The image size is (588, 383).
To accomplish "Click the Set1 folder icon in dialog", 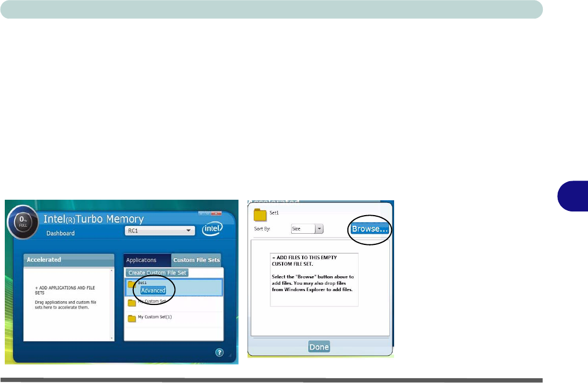I will (x=260, y=215).
